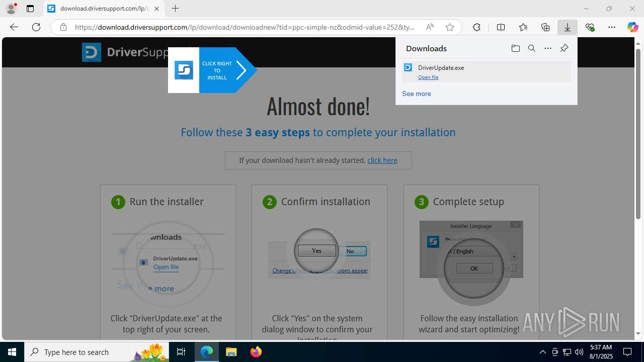
Task: Activate Read aloud icon in address bar
Action: [430, 27]
